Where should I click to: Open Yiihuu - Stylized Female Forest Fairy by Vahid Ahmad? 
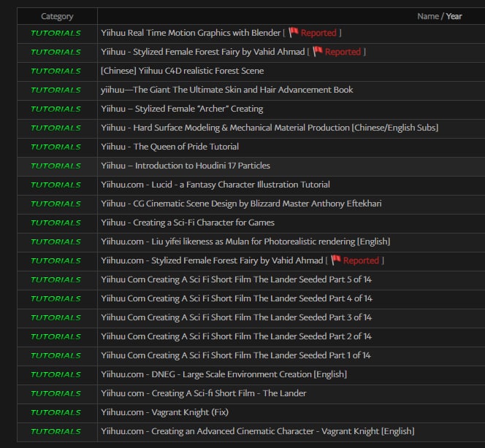[x=203, y=52]
